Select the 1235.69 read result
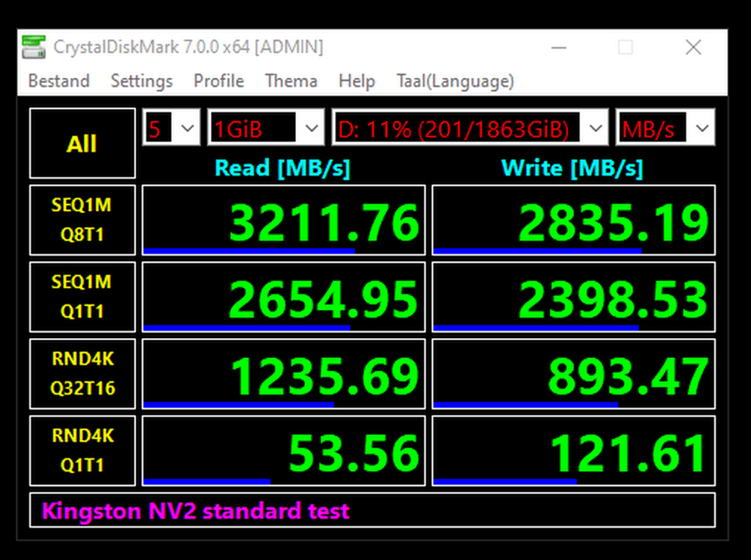The height and width of the screenshot is (560, 751). (x=284, y=373)
